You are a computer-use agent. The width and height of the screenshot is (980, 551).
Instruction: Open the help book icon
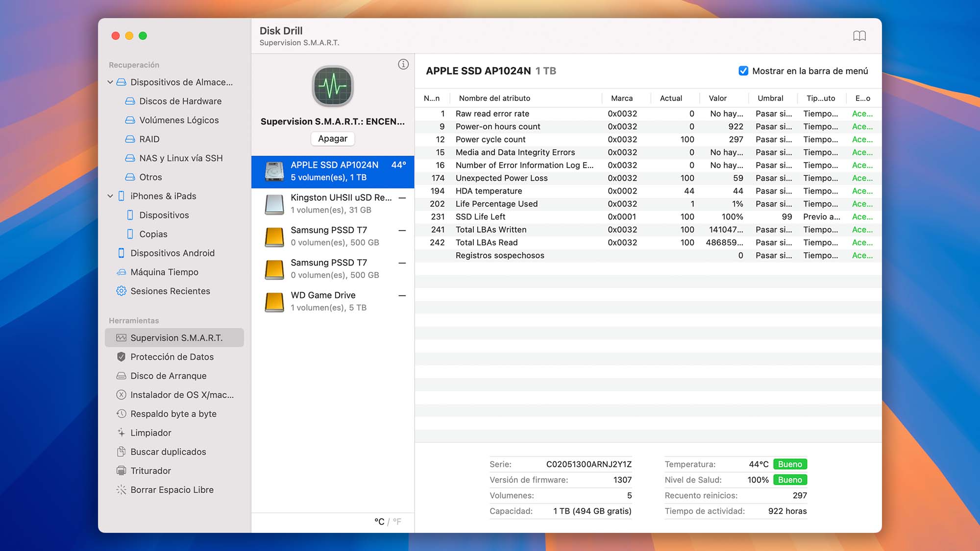(x=859, y=36)
